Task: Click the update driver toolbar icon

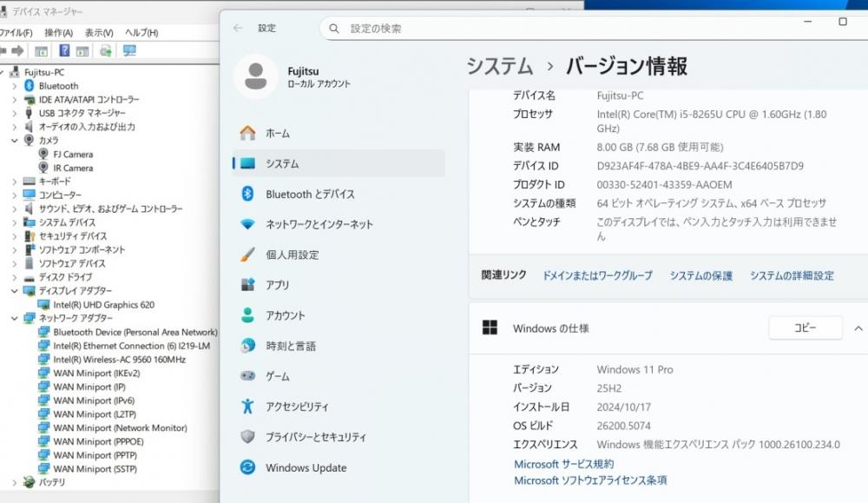Action: [x=106, y=51]
